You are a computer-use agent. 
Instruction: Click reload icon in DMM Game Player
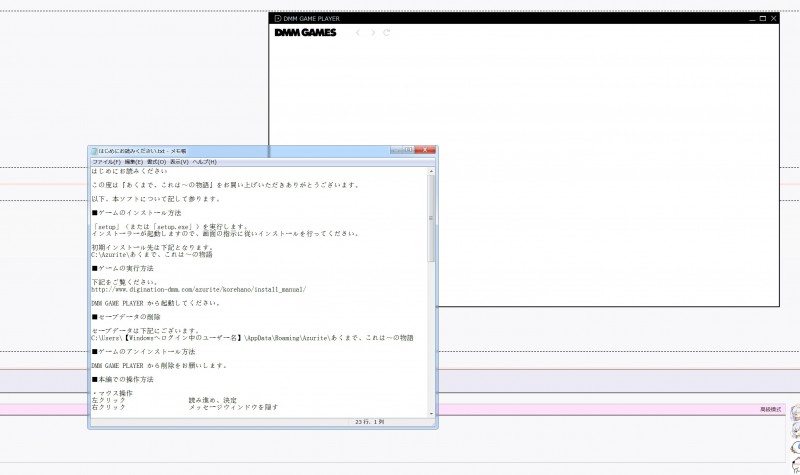pos(387,33)
